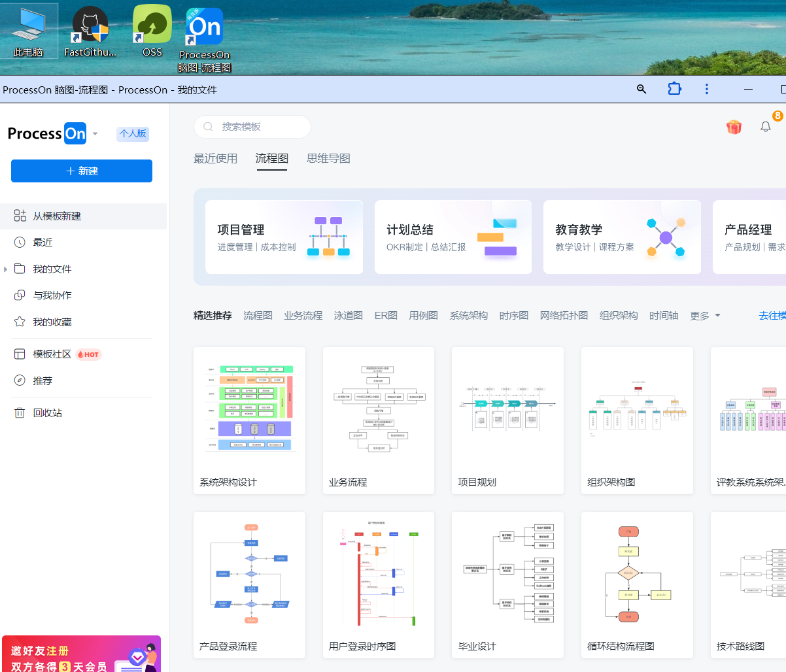Open the 业务流程 template thumbnail
Image resolution: width=786 pixels, height=672 pixels.
[x=379, y=420]
